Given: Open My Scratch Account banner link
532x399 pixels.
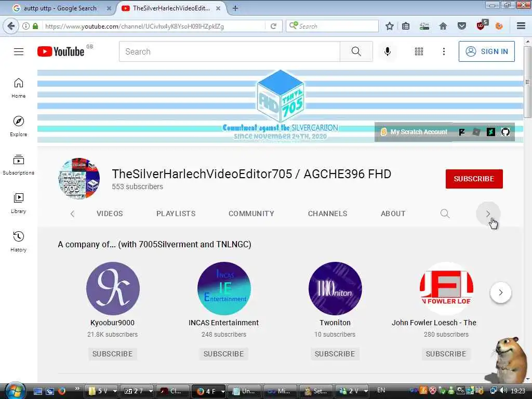Looking at the screenshot, I should tap(414, 132).
